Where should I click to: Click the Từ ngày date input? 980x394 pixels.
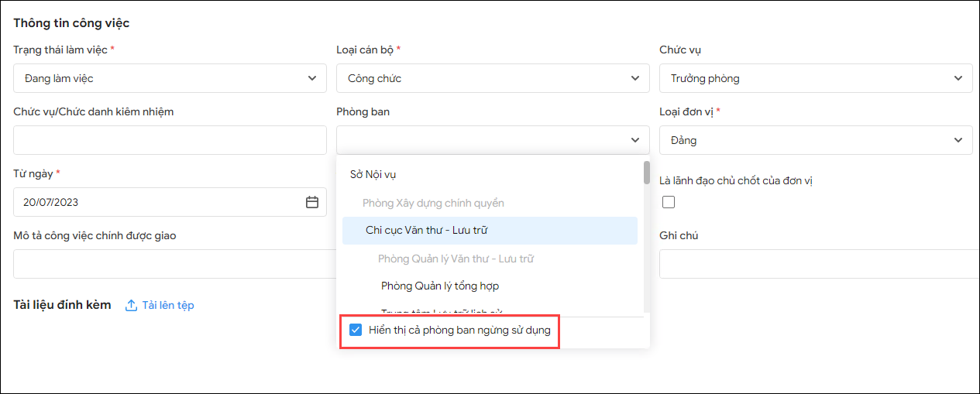(155, 202)
